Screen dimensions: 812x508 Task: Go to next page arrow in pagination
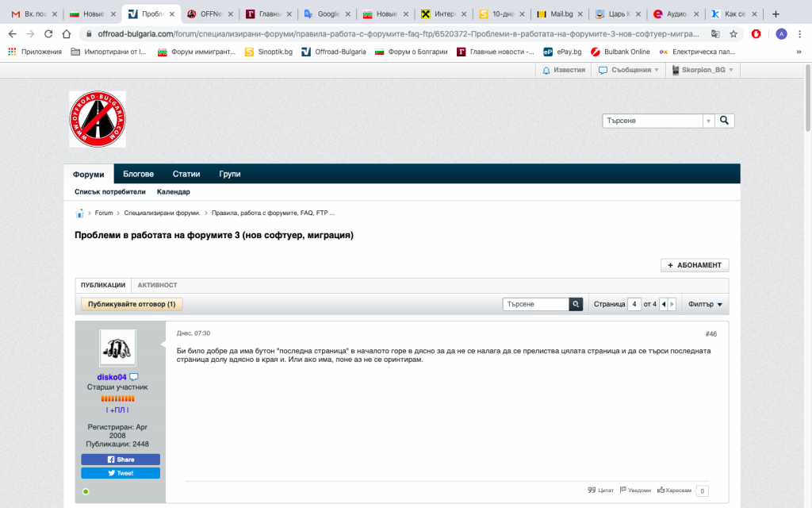pyautogui.click(x=672, y=304)
